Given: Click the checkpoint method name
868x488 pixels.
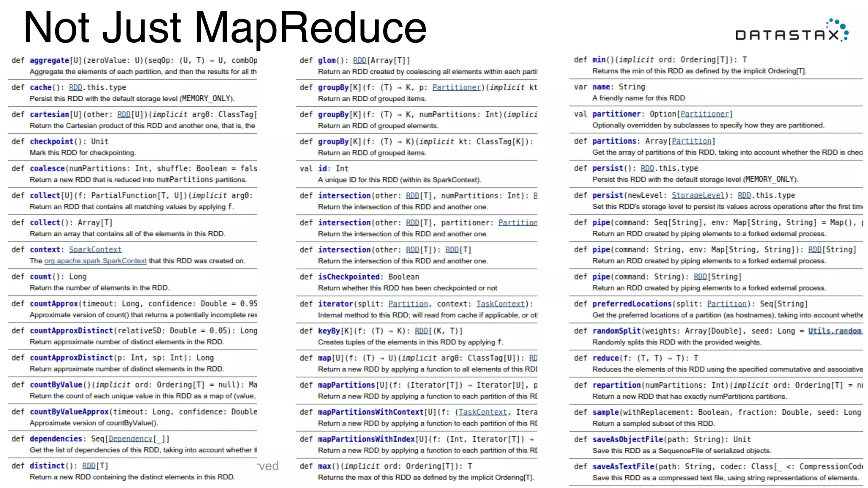Looking at the screenshot, I should pos(52,141).
